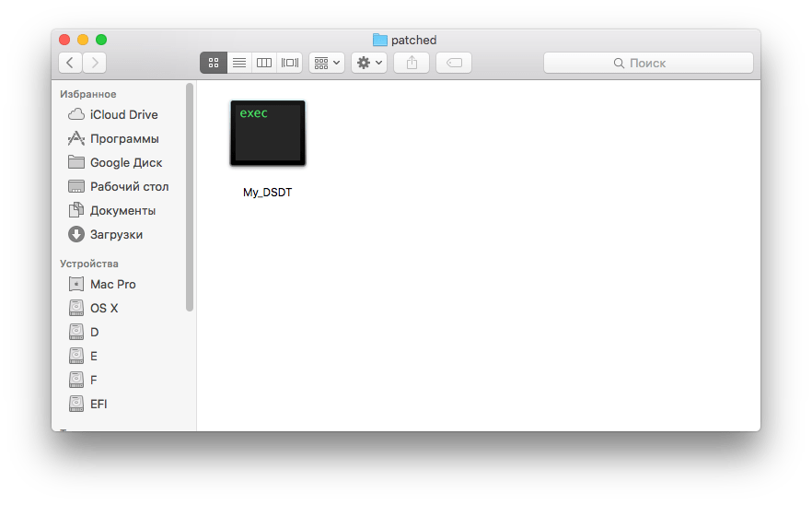The image size is (812, 505).
Task: Open Google Диск folder in sidebar
Action: [125, 162]
